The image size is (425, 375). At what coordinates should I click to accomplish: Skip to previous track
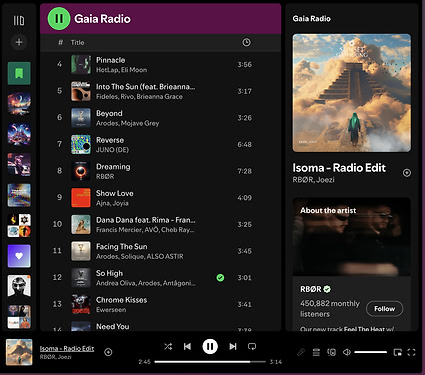[187, 346]
